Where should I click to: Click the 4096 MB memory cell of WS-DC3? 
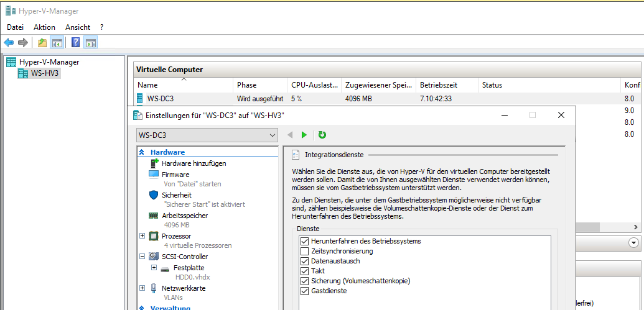pos(358,98)
